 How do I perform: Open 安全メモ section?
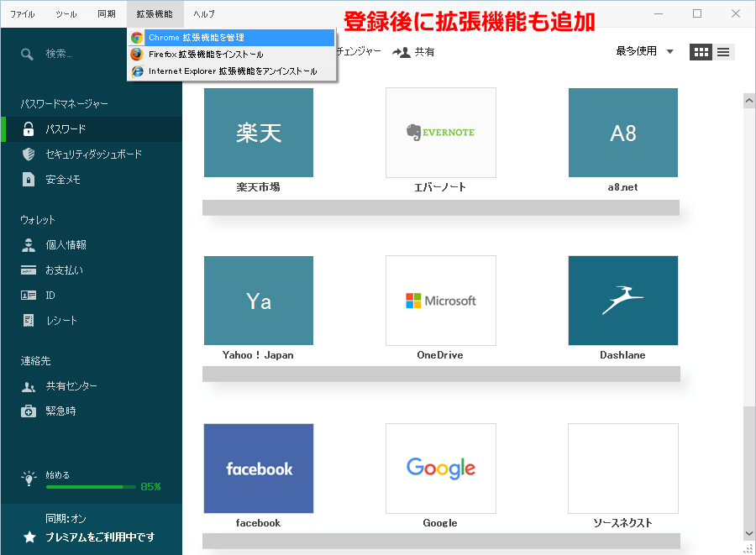92,179
